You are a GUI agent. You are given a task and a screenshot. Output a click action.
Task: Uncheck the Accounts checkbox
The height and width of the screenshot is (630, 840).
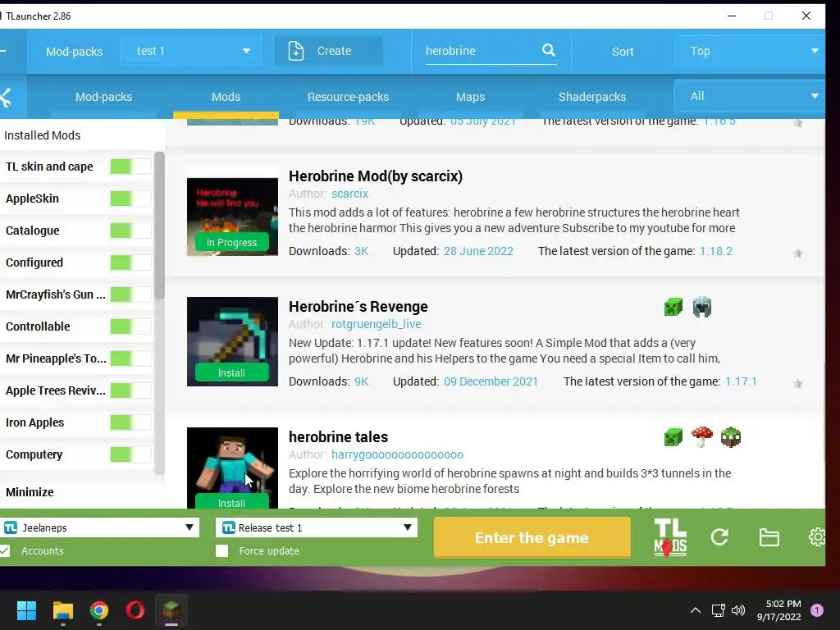tap(5, 550)
